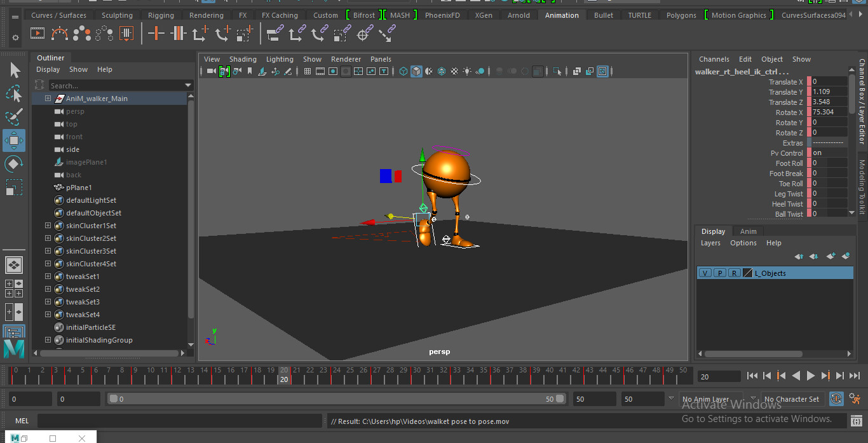The width and height of the screenshot is (868, 443).
Task: Toggle visibility V of L_Objects layer
Action: pyautogui.click(x=705, y=273)
